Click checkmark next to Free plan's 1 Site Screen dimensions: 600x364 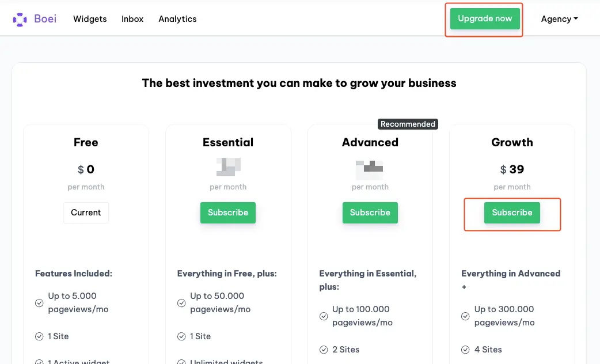click(x=39, y=336)
